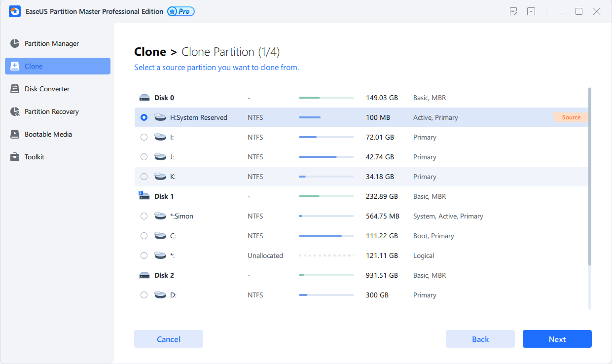Open the title bar dropdown arrow menu

click(x=531, y=11)
